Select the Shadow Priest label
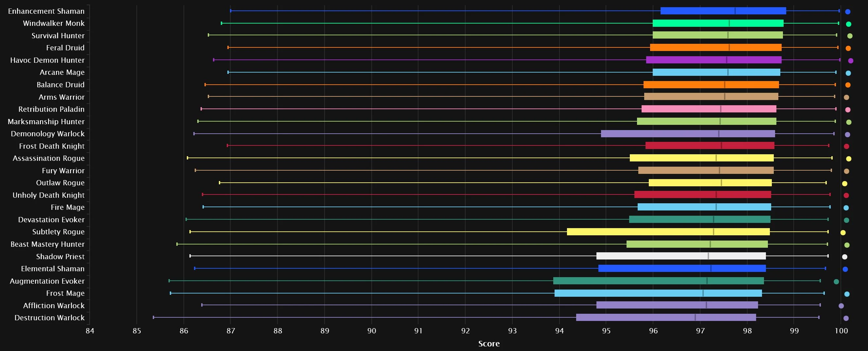868x351 pixels. pyautogui.click(x=60, y=257)
